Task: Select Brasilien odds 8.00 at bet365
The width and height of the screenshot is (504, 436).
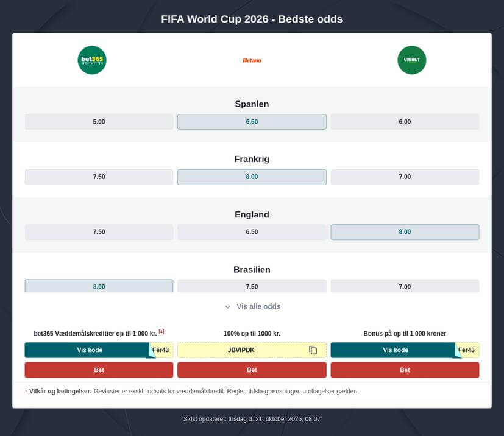Action: (x=99, y=286)
